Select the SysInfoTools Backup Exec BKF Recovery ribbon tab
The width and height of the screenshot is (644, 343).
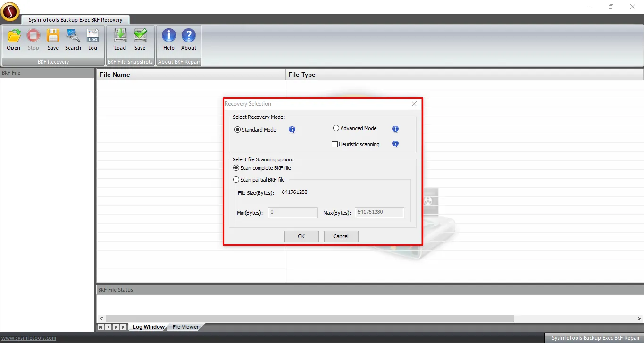75,20
